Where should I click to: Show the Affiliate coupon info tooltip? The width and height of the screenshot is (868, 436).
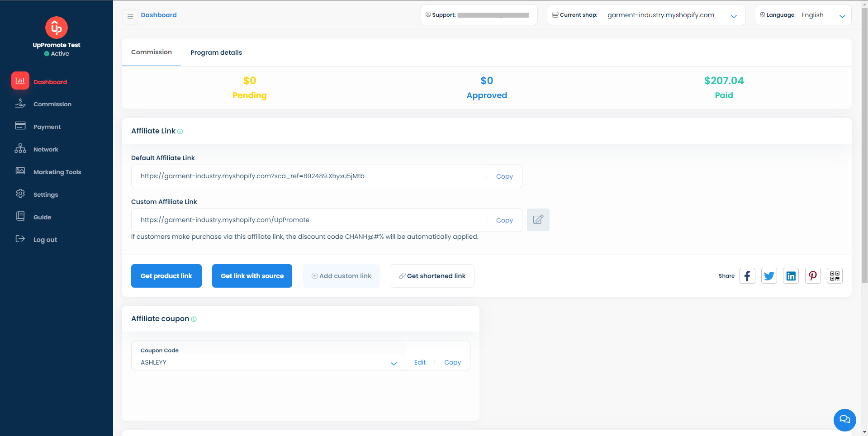coord(194,319)
